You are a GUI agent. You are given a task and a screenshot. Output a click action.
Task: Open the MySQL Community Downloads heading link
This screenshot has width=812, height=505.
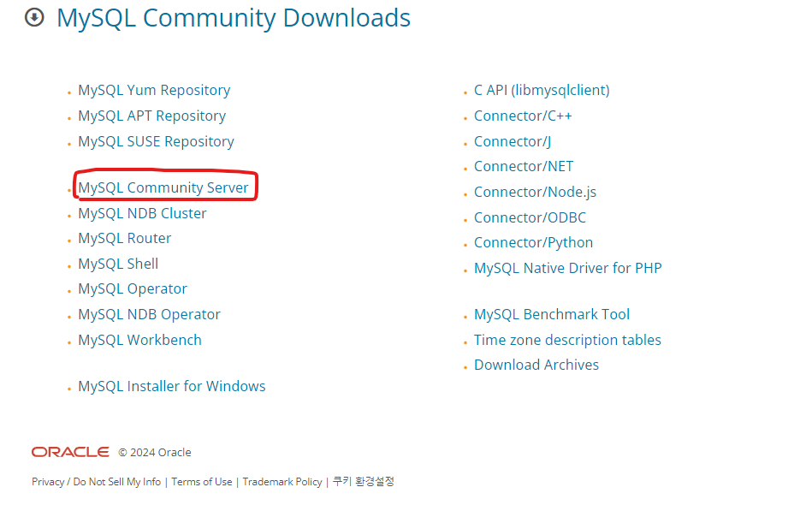pyautogui.click(x=234, y=18)
